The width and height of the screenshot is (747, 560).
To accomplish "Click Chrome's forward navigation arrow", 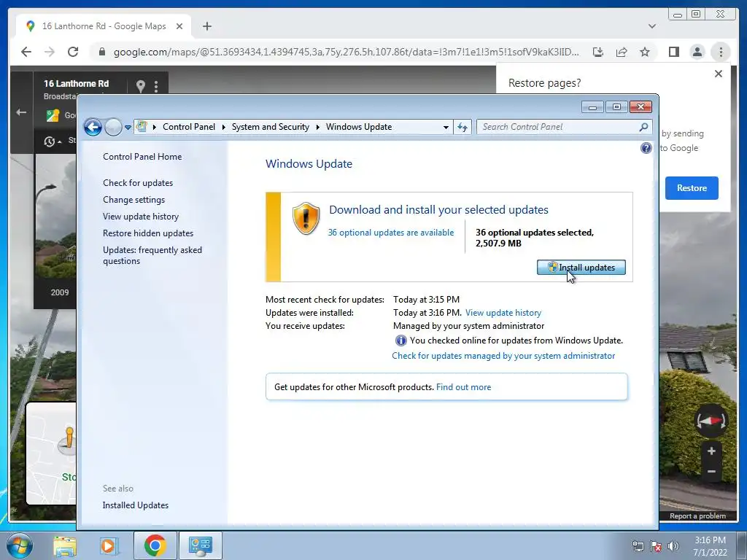I will 50,52.
